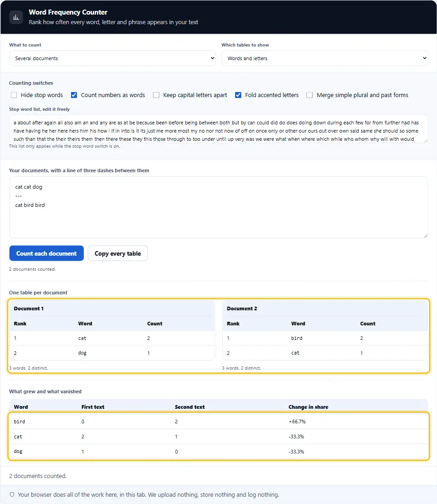Untick Count numbers as words

point(74,95)
